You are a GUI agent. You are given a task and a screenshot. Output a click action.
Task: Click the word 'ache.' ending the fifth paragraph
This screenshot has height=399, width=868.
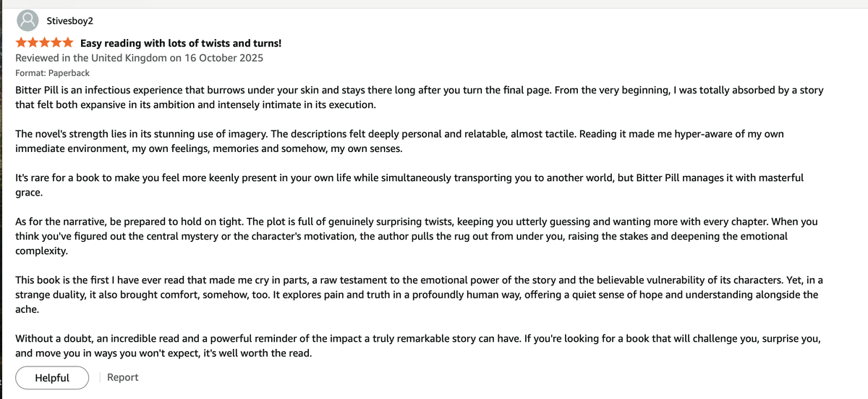27,309
